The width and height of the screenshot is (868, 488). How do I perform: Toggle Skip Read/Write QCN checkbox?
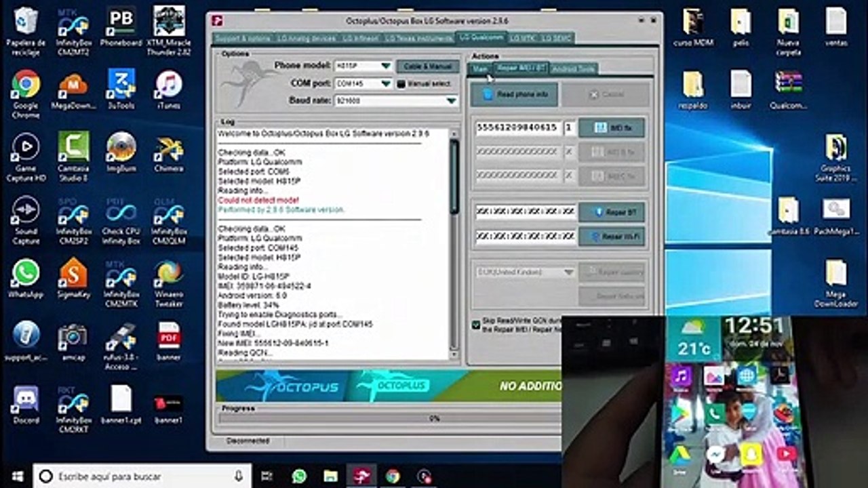pos(476,325)
